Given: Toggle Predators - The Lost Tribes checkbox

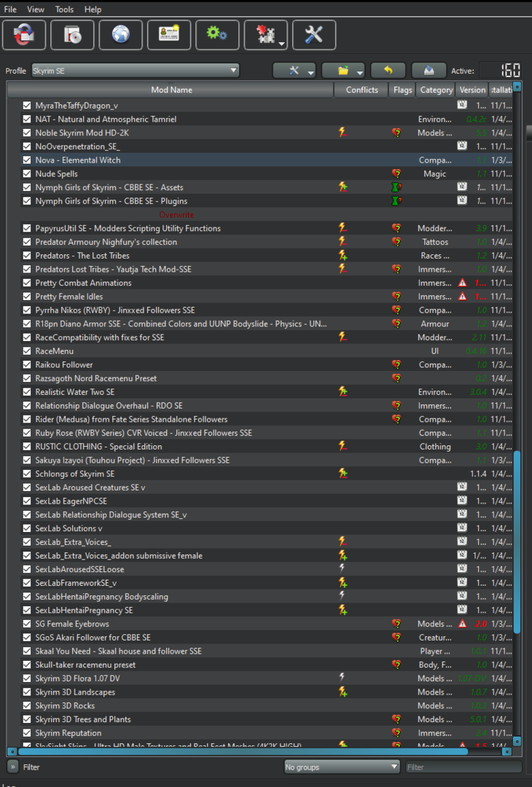Looking at the screenshot, I should coord(27,256).
